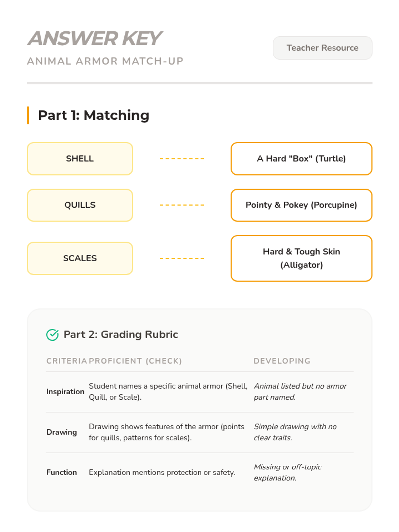Select the Drawing criteria row label
Screen dimensions: 399x532
[x=62, y=432]
